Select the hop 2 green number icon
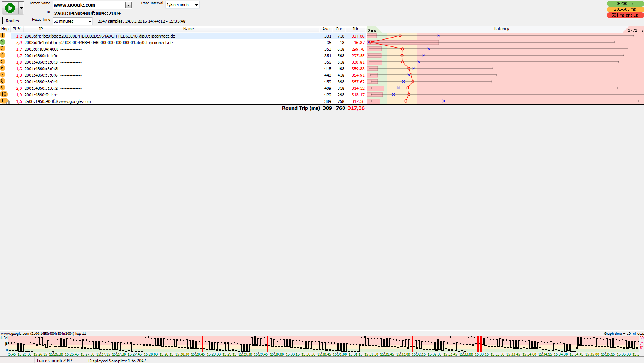 click(x=3, y=42)
